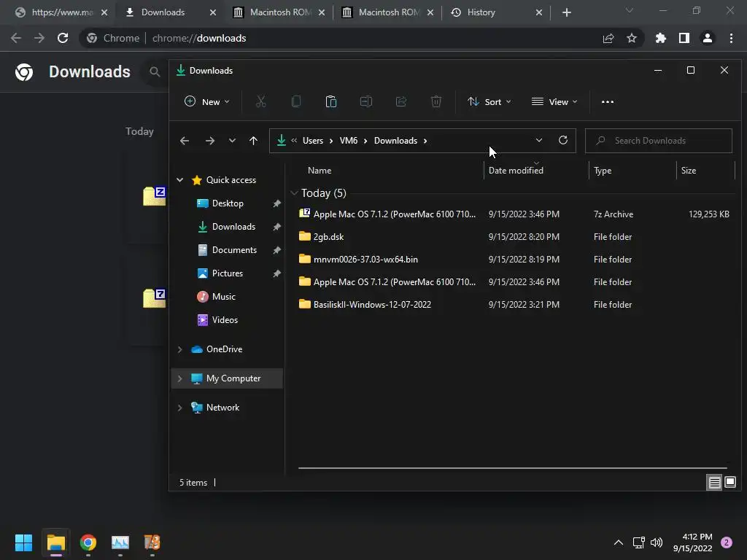Switch to details view layout icon

pyautogui.click(x=715, y=483)
